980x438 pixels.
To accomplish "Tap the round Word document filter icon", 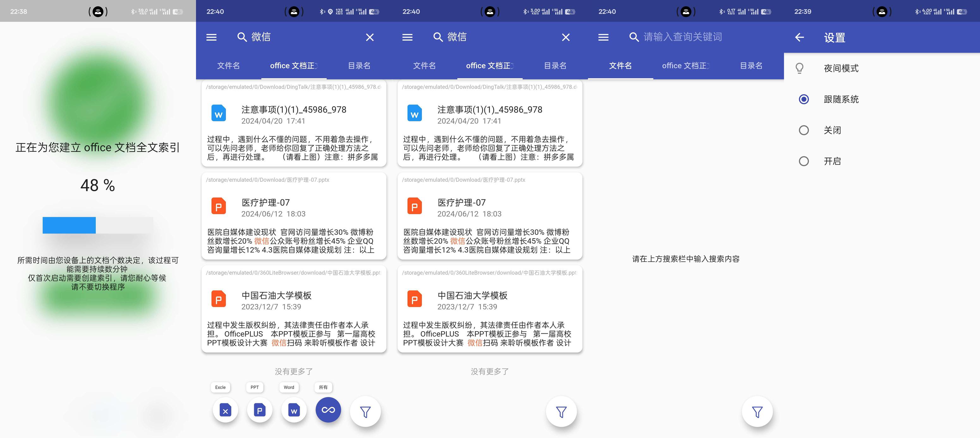I will click(x=294, y=411).
